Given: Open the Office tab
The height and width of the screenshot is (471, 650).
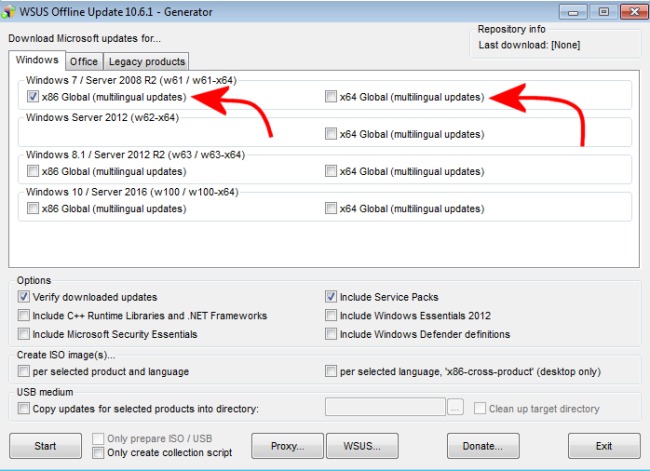Looking at the screenshot, I should coord(84,62).
